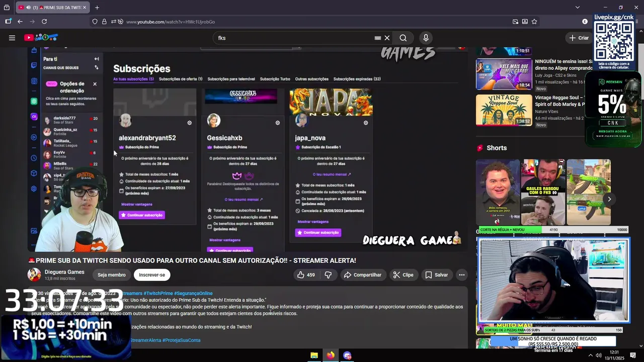Dislike the video with thumbs down

328,275
